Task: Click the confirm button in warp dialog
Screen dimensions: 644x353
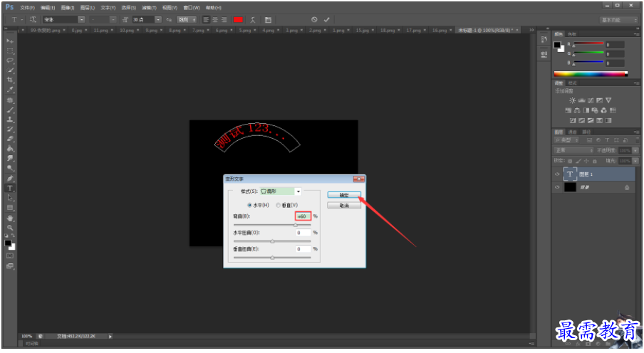Action: point(344,195)
